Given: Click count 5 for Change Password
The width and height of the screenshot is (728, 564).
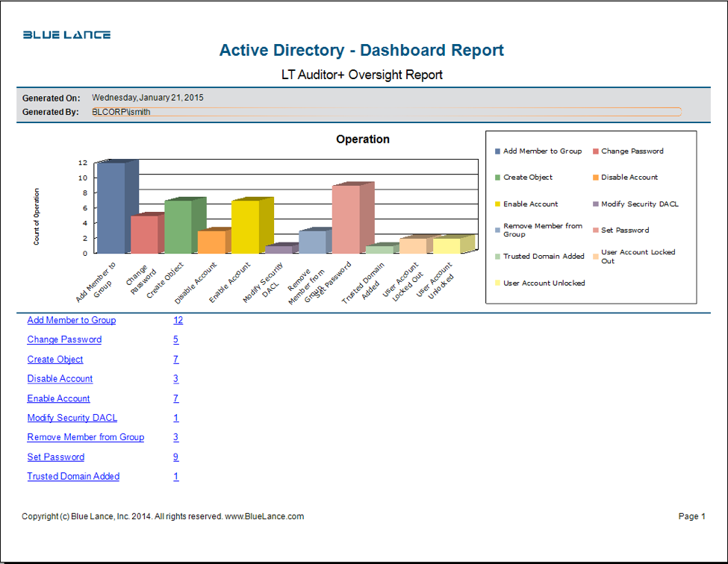Looking at the screenshot, I should (x=176, y=339).
